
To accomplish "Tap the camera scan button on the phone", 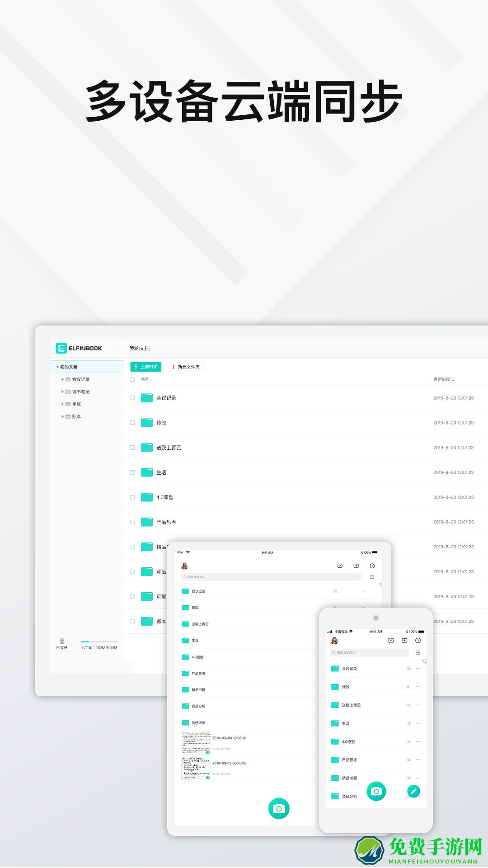I will (x=376, y=791).
